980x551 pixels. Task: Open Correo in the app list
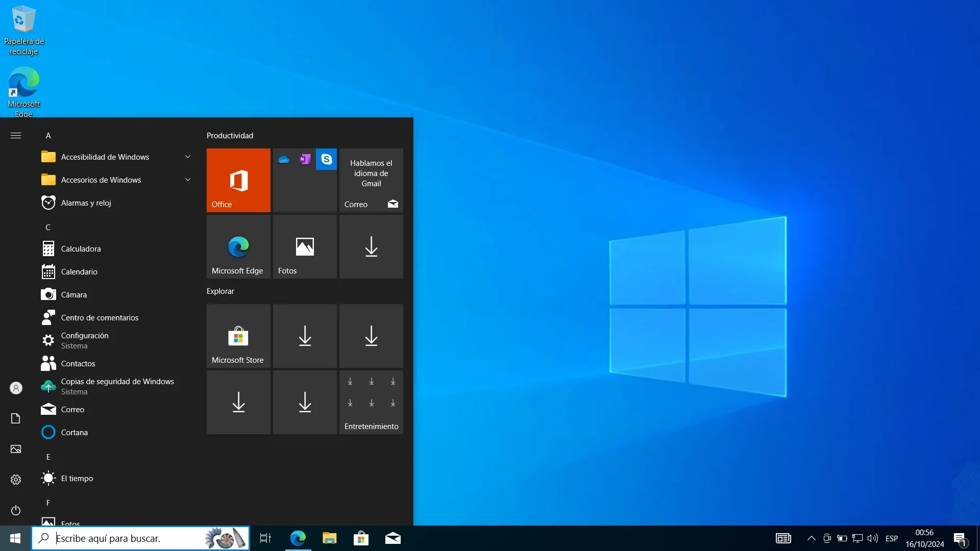117,409
